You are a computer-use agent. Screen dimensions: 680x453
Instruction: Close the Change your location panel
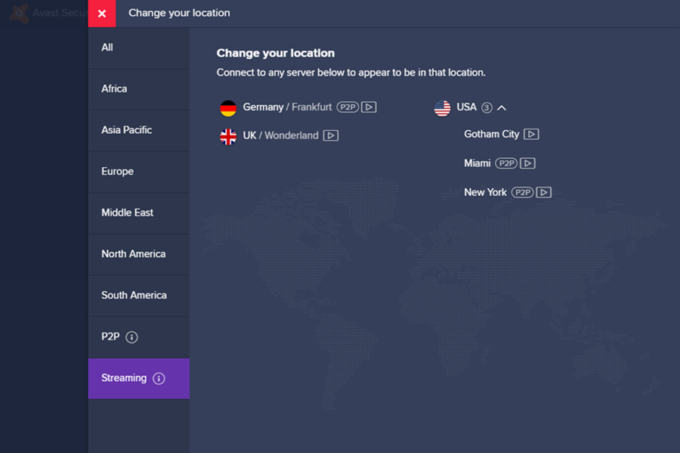(x=102, y=13)
